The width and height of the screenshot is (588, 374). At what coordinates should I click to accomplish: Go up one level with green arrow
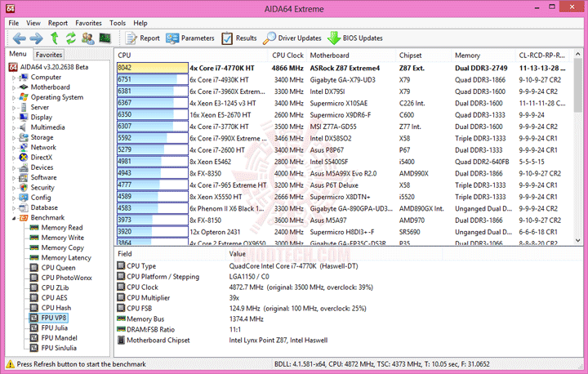[55, 38]
